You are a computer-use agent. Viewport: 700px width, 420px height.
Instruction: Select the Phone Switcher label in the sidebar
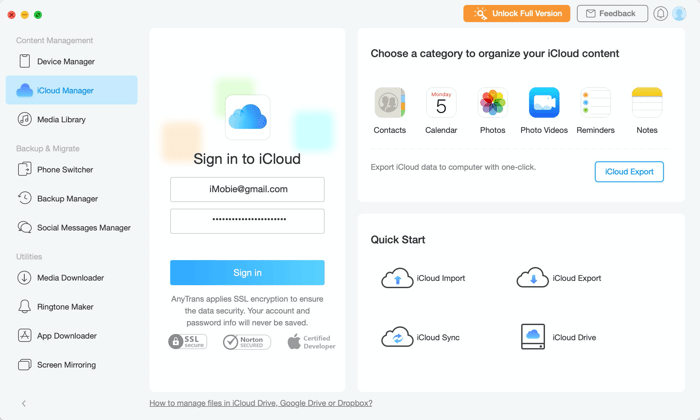point(65,170)
